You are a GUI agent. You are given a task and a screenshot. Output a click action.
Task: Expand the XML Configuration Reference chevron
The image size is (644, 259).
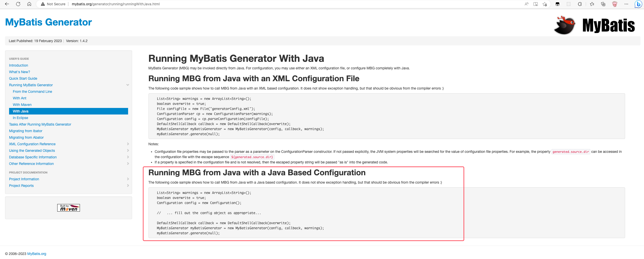[128, 144]
